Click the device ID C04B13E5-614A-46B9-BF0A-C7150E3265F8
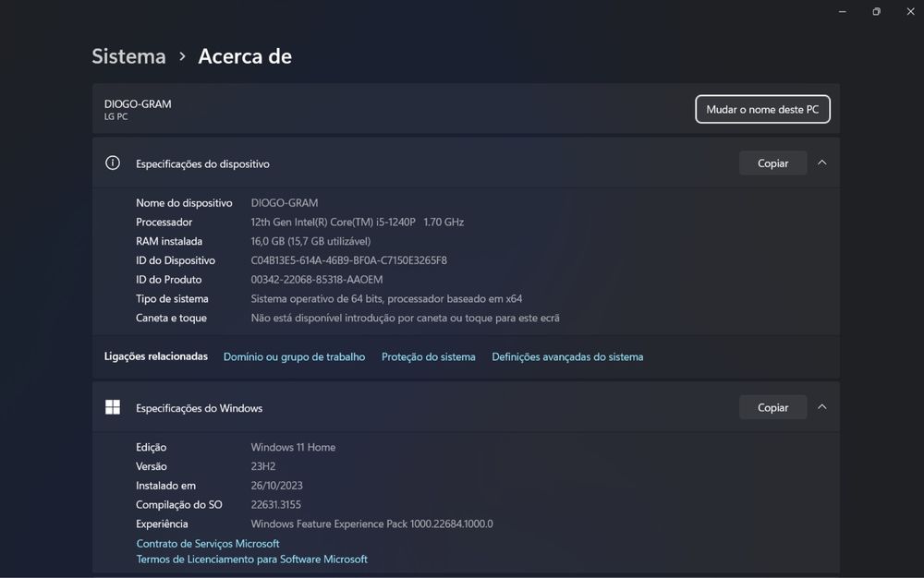 [x=349, y=260]
